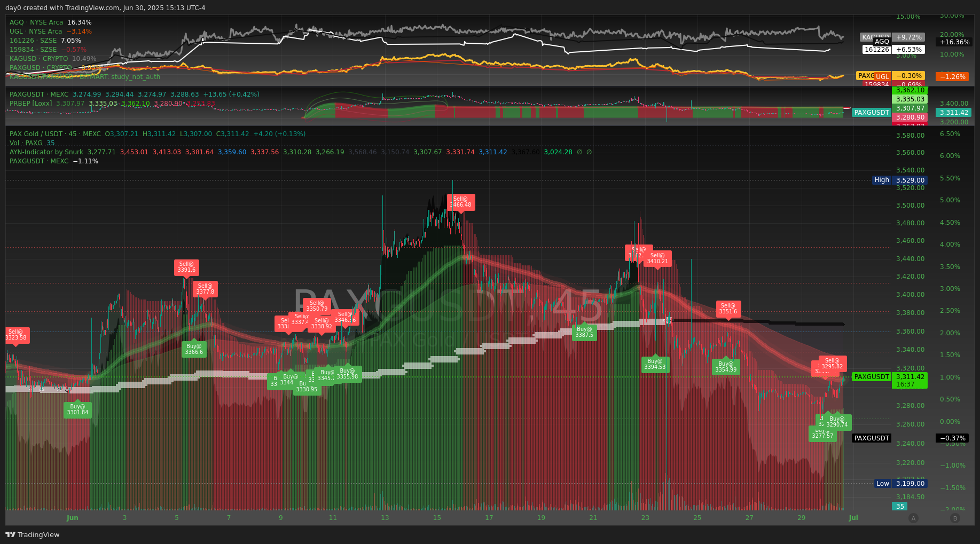The image size is (980, 544).
Task: Click the +9.72% gray axis label
Action: pos(908,37)
